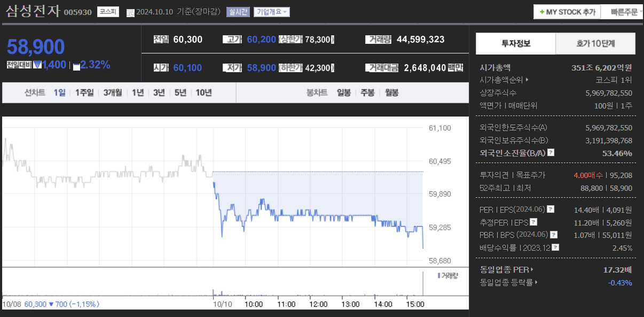Click the 거래대금 value 2,648,040
This screenshot has width=644, height=317.
coord(425,68)
